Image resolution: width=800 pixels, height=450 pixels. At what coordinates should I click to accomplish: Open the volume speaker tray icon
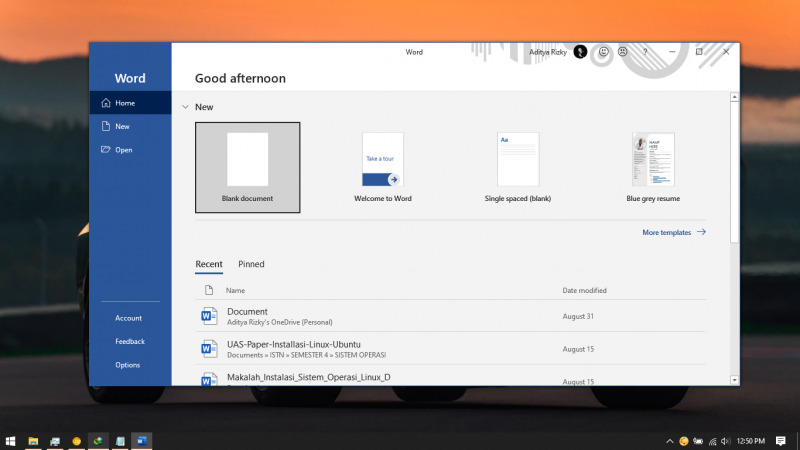point(726,441)
